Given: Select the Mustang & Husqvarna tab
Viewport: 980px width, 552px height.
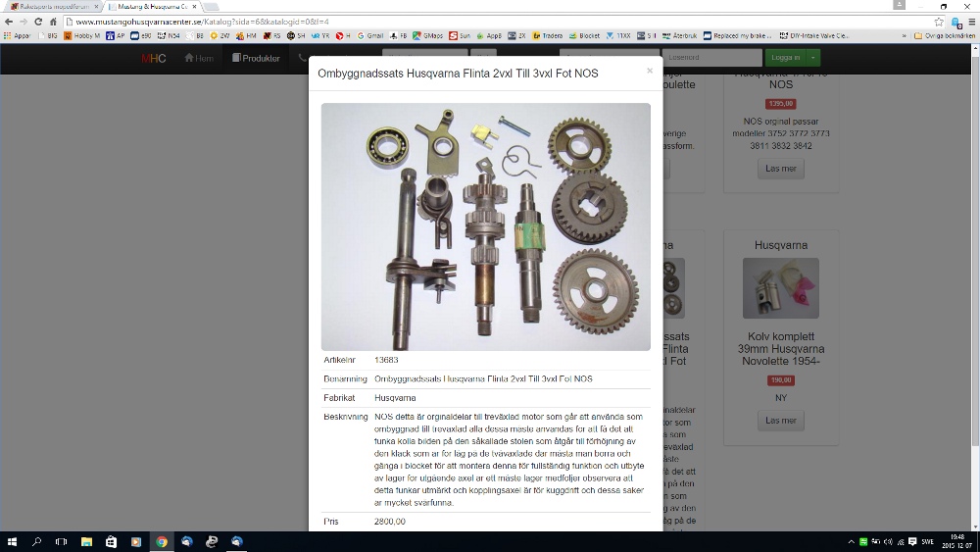Looking at the screenshot, I should tap(153, 6).
